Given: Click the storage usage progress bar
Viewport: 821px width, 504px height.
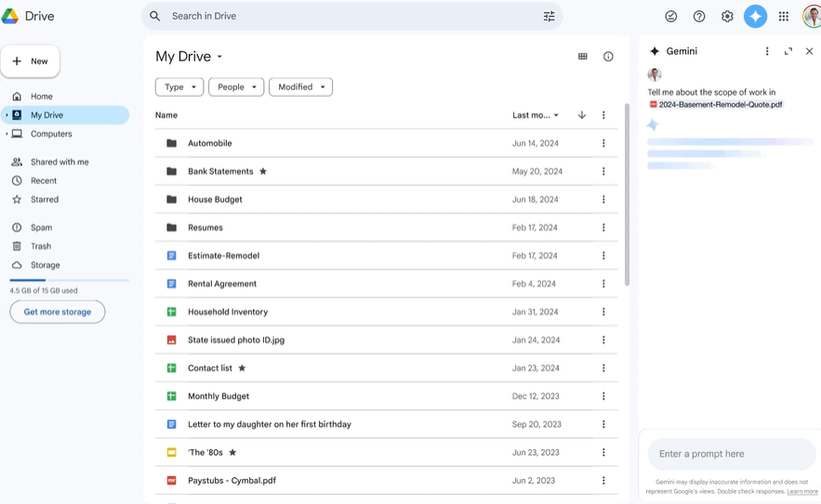Looking at the screenshot, I should point(69,280).
